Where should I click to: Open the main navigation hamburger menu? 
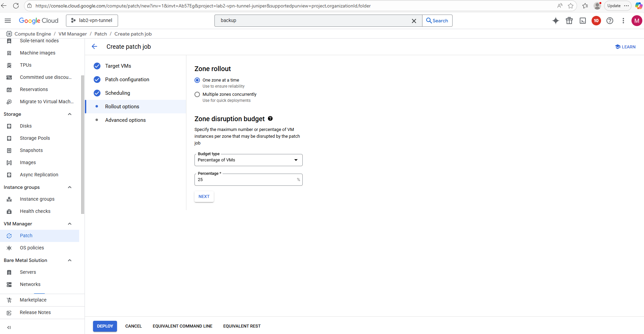point(8,21)
